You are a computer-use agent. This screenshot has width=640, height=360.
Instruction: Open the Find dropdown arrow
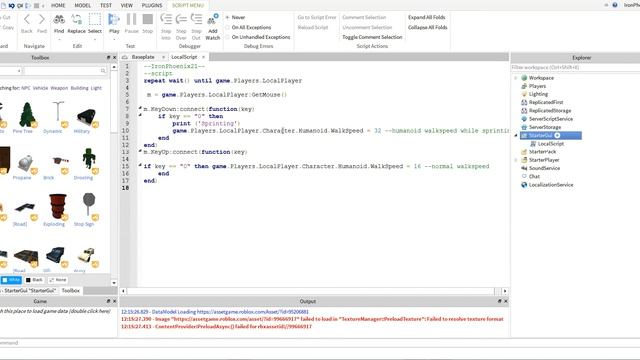59,40
